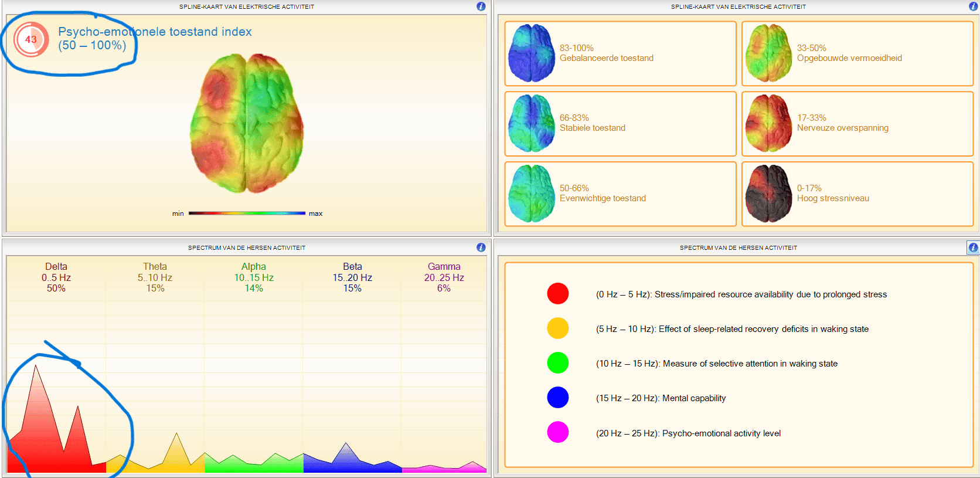Image resolution: width=980 pixels, height=478 pixels.
Task: Click the yellow 5–10 Hz legend dot
Action: (558, 328)
